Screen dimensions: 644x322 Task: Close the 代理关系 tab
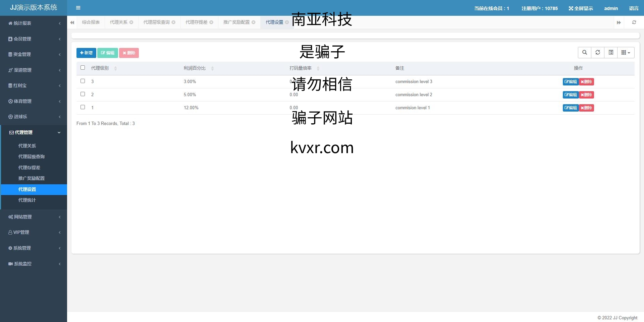click(131, 22)
